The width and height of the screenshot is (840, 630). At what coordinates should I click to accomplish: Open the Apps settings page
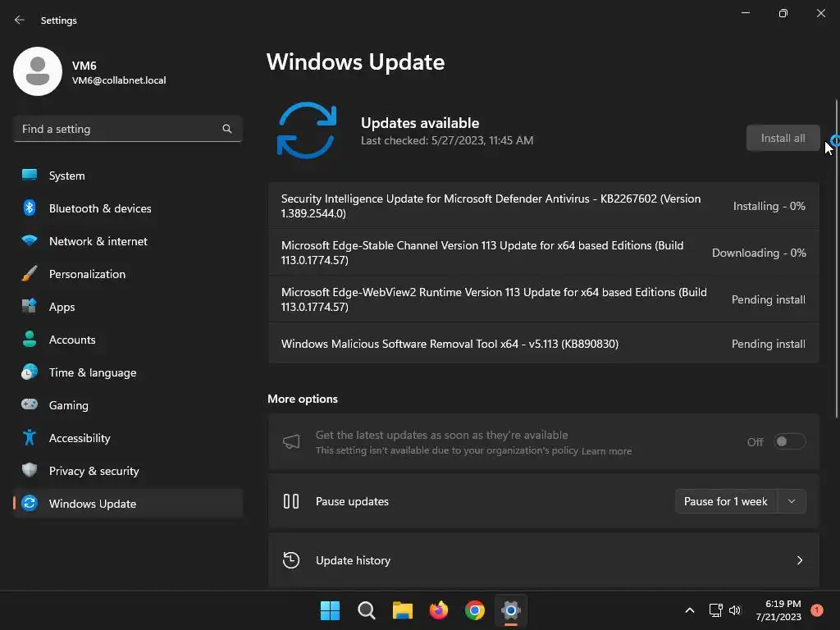click(x=127, y=307)
